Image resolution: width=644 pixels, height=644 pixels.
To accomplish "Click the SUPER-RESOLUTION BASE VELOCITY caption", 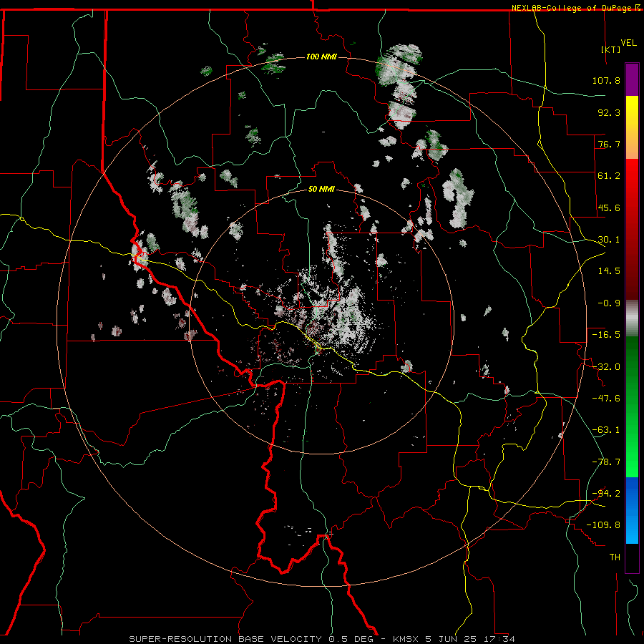I will tap(225, 639).
